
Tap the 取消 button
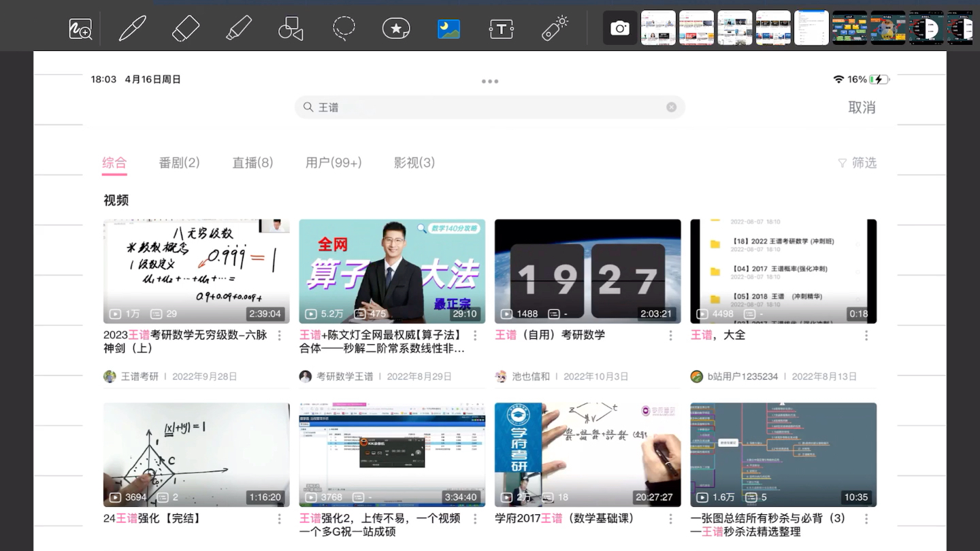point(862,107)
